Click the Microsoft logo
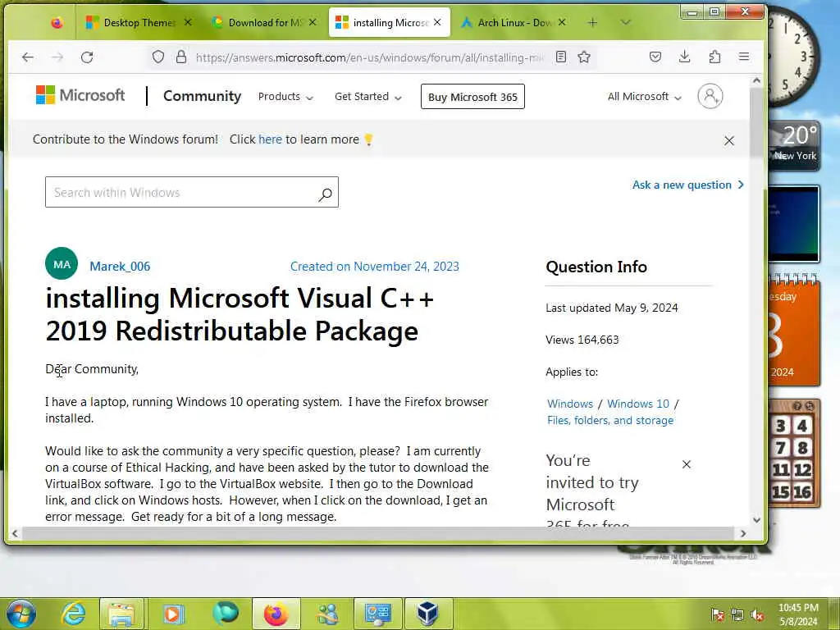The image size is (840, 630). click(x=80, y=95)
